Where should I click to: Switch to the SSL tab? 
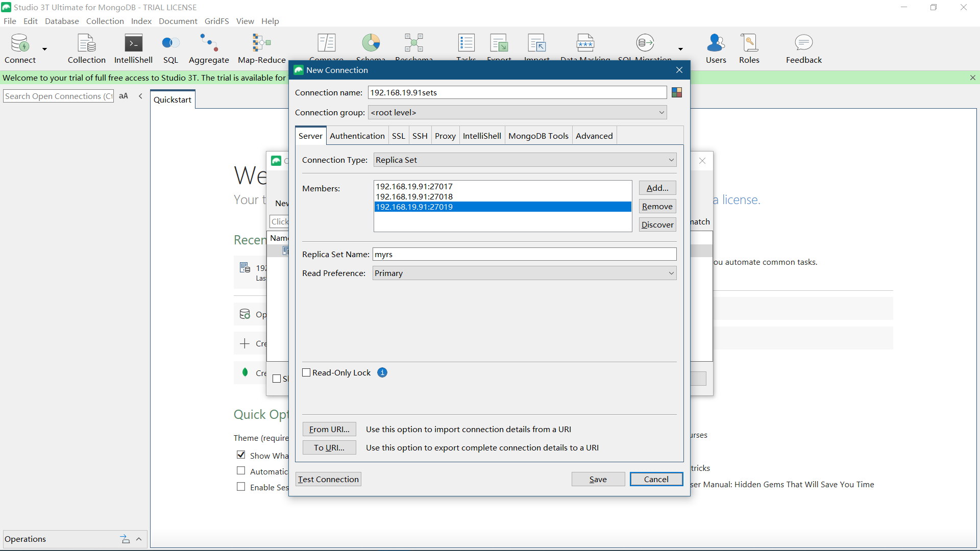pos(398,136)
